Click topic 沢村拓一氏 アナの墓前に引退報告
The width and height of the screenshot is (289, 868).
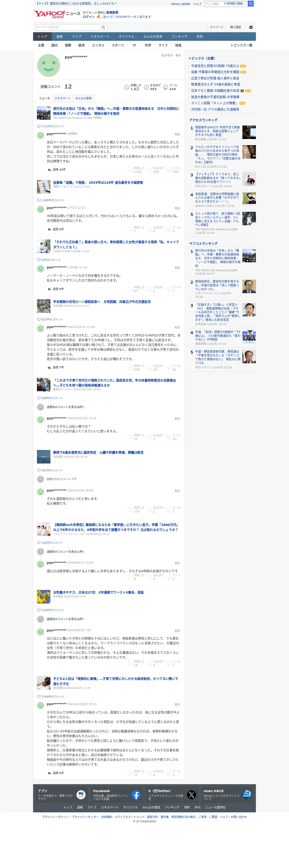point(215,110)
